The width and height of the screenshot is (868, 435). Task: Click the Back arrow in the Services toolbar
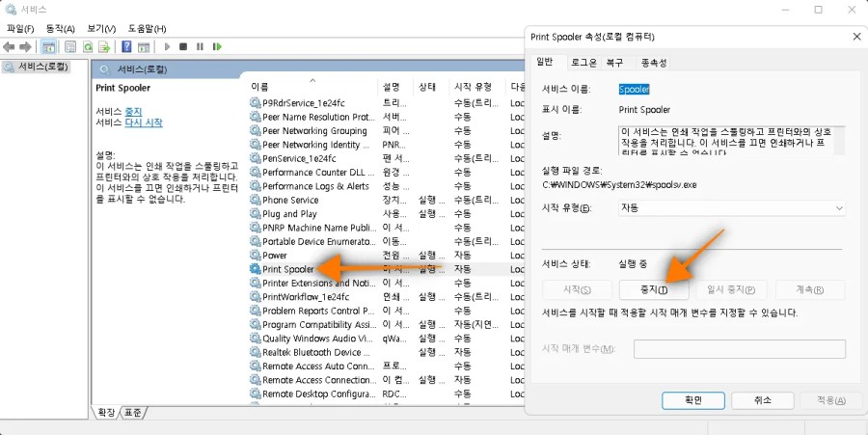[9, 47]
